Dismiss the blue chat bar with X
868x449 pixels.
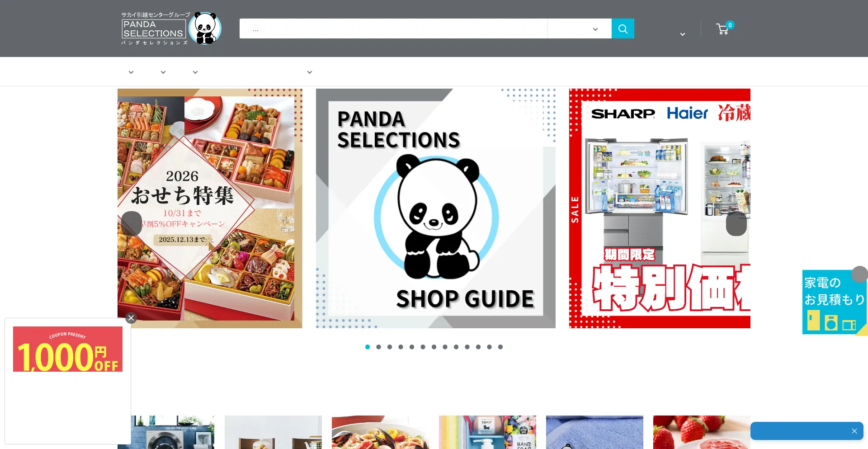click(x=854, y=431)
